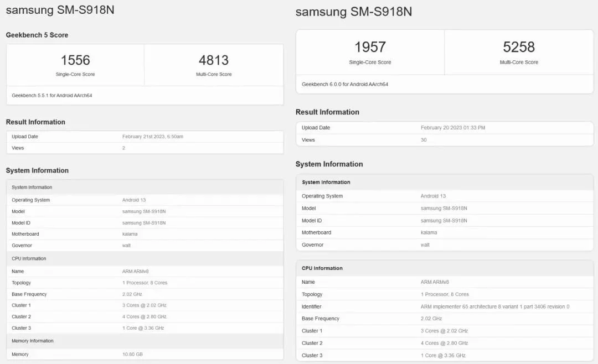Click the page title above 'Geekbench 5 Score'

tap(60, 9)
